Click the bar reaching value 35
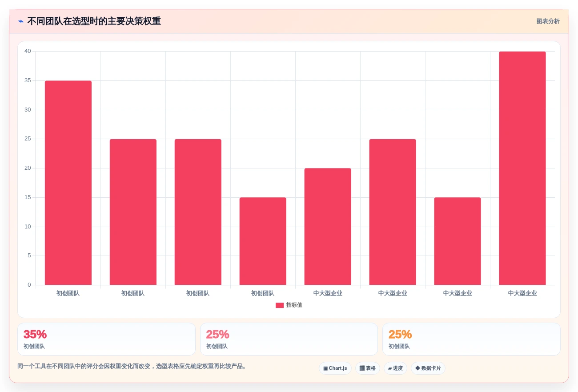 click(68, 183)
